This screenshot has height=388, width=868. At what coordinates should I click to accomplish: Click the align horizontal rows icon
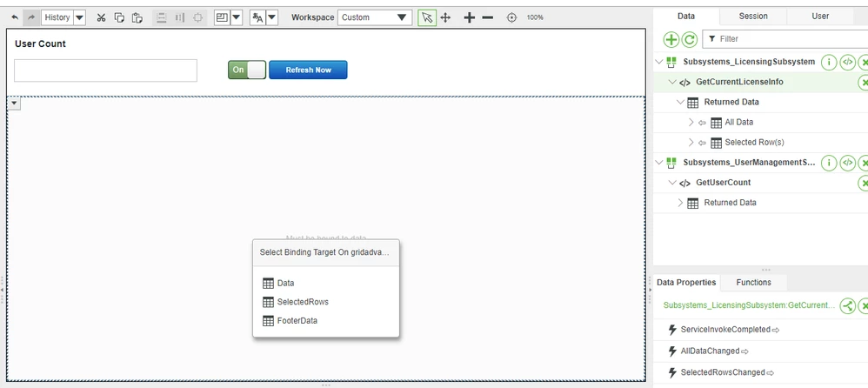tap(161, 17)
